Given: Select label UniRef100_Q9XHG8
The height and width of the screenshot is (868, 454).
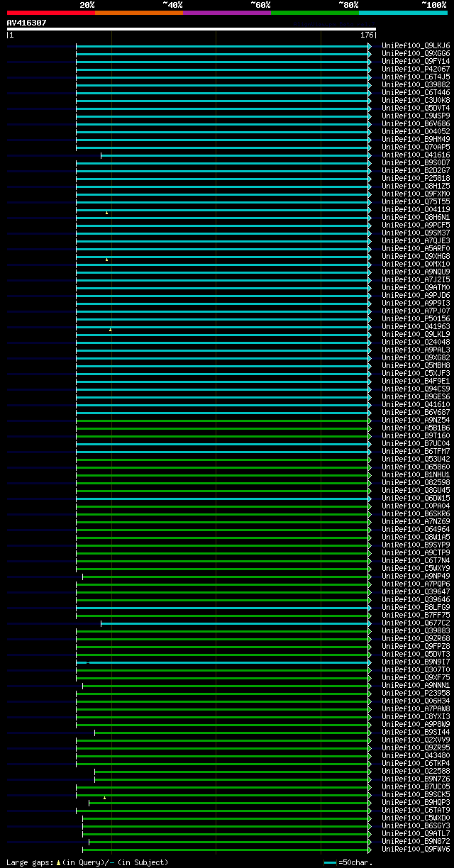Looking at the screenshot, I should click(x=416, y=256).
